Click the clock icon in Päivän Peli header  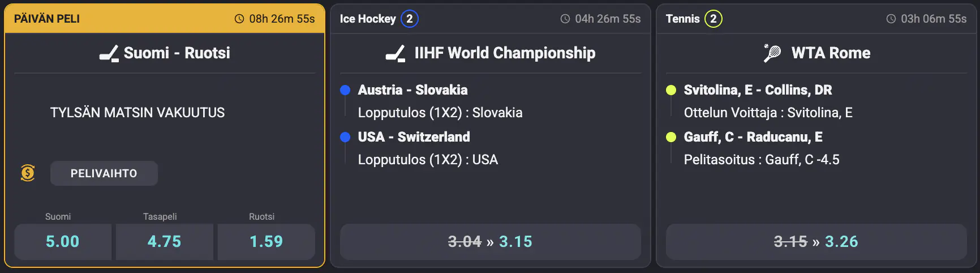point(239,19)
